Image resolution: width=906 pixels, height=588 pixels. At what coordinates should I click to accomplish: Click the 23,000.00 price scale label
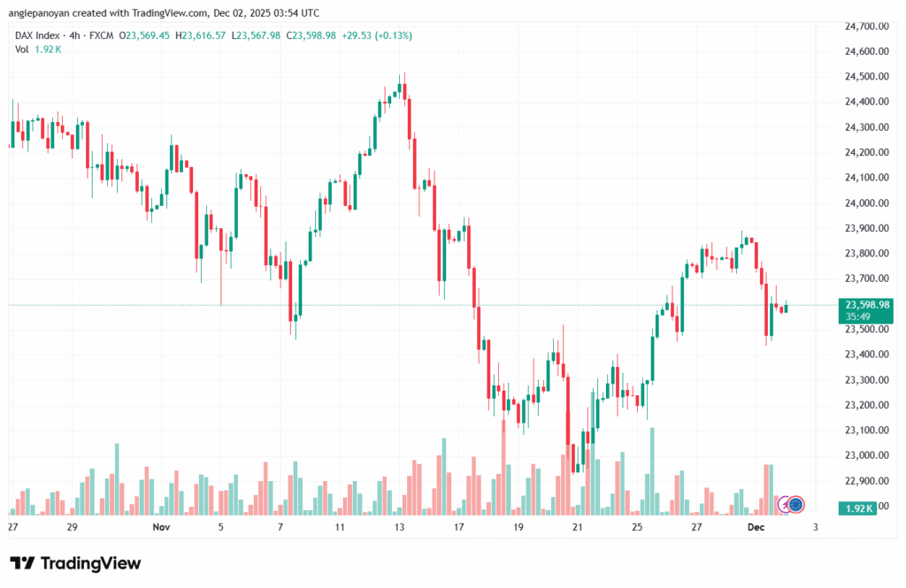click(x=866, y=455)
